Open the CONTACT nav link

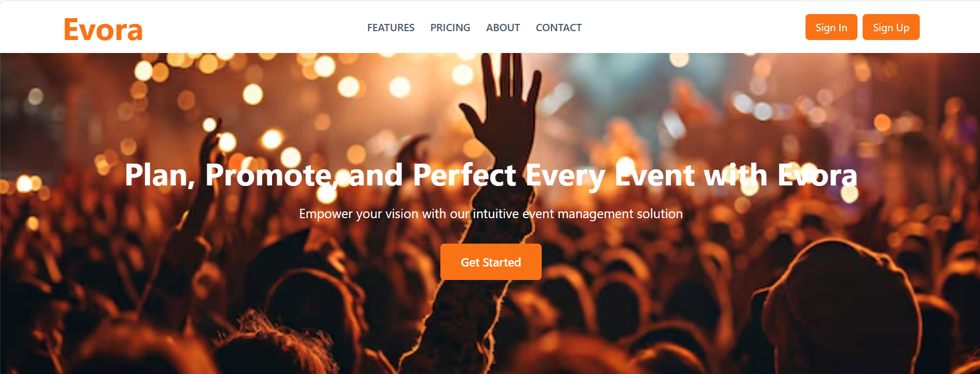tap(558, 28)
